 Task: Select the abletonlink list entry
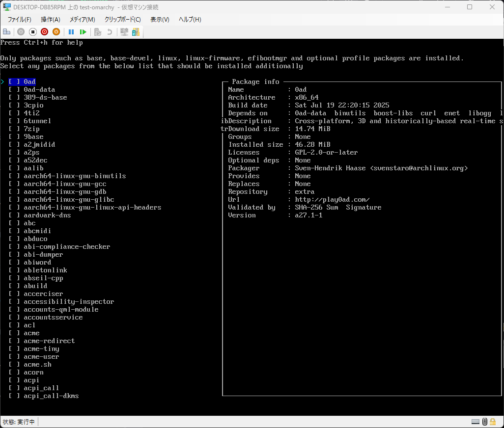click(45, 270)
